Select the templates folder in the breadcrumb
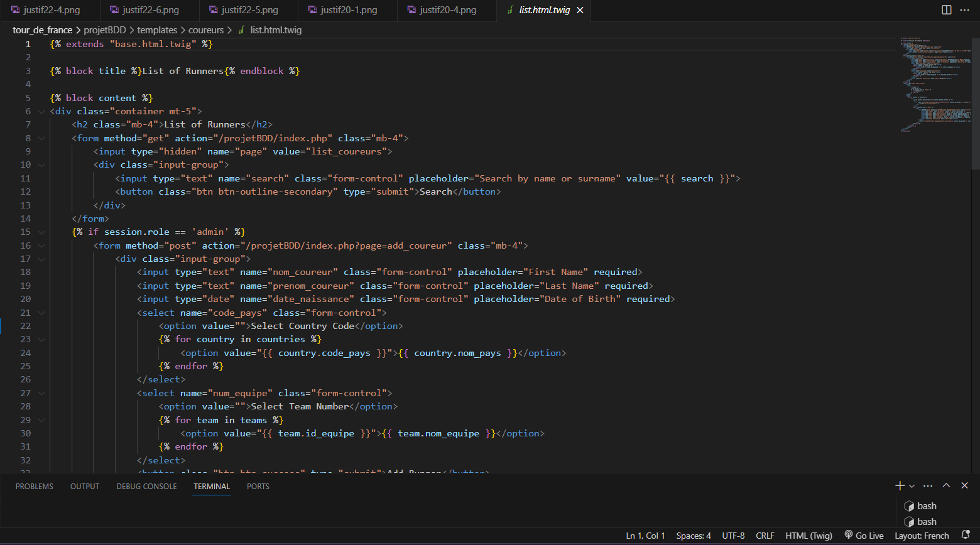Screen dimensions: 980x545 pos(157,30)
